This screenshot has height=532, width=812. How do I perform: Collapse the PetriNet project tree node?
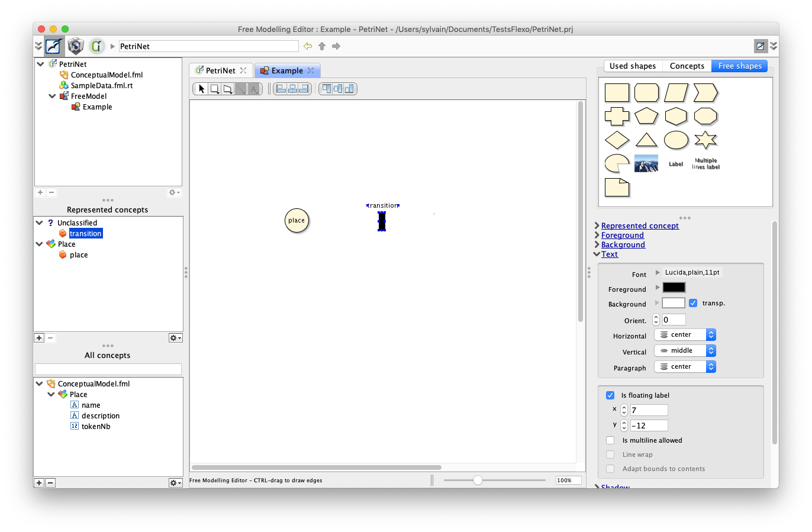[40, 64]
